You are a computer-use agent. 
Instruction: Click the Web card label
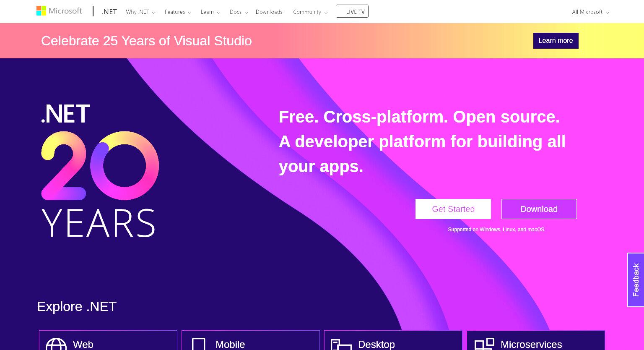tap(83, 345)
